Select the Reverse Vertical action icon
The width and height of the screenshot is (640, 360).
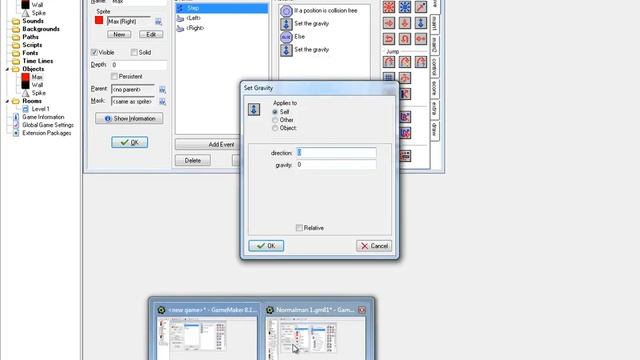(404, 39)
